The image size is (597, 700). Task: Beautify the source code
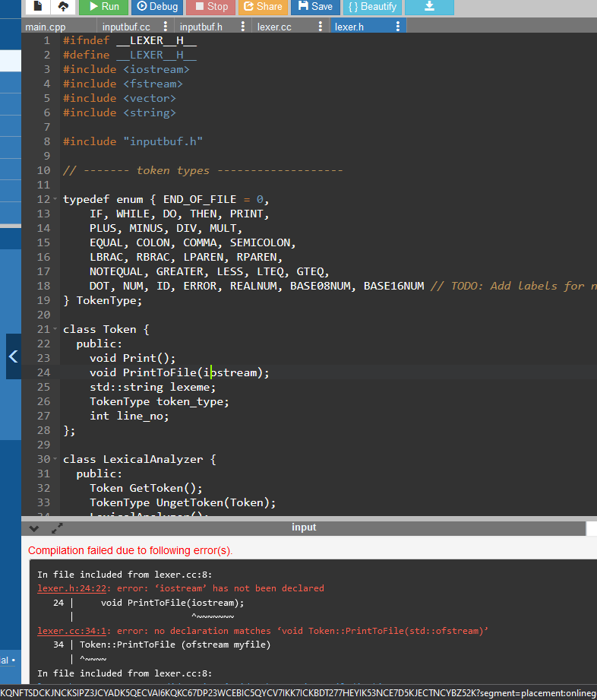coord(373,6)
